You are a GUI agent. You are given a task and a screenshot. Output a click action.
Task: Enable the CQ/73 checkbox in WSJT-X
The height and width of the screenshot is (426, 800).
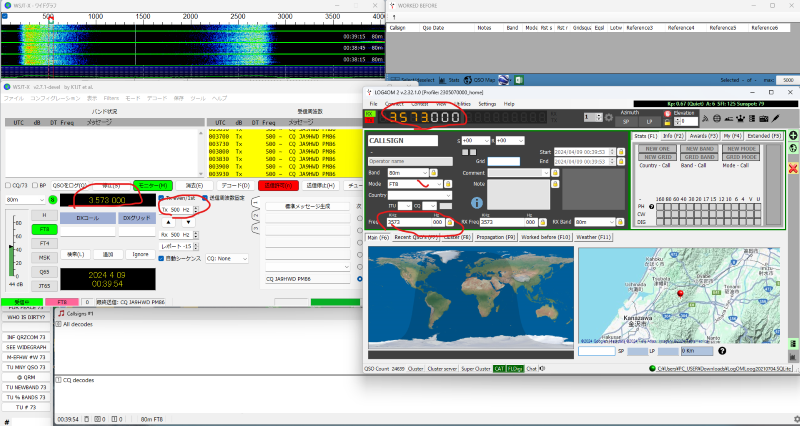click(x=8, y=186)
